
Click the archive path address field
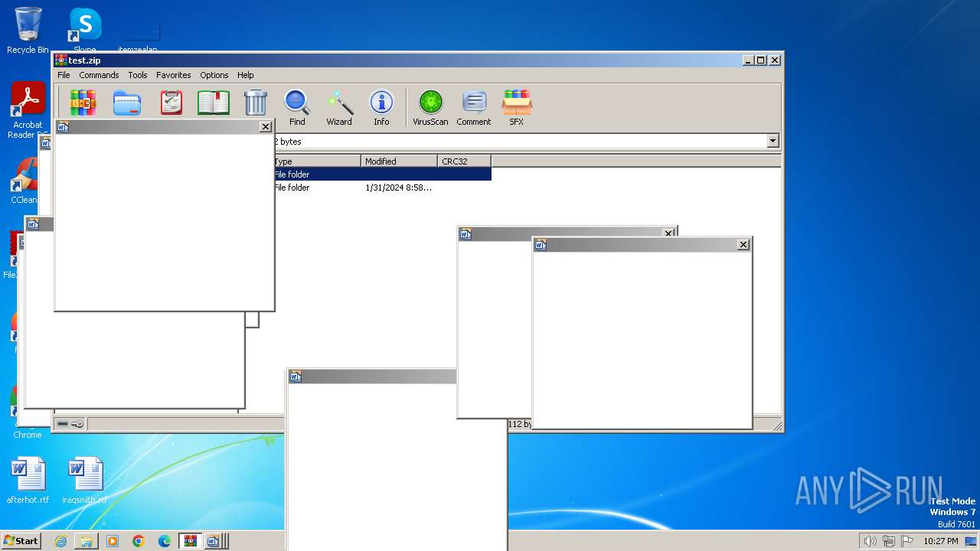[x=520, y=142]
